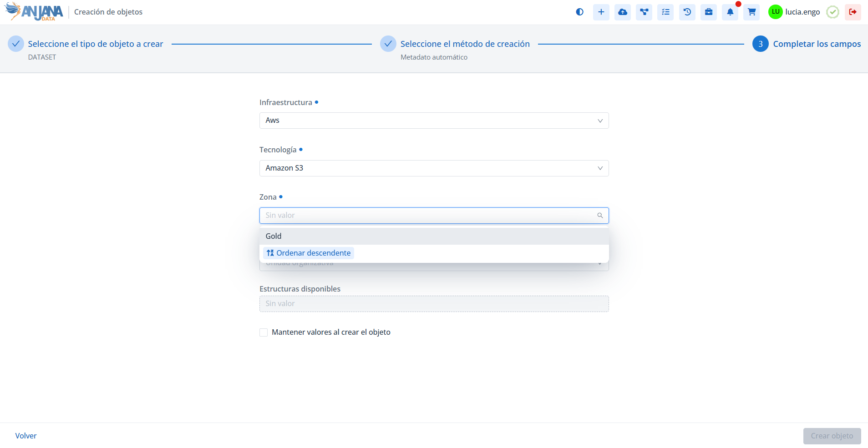This screenshot has width=868, height=448.
Task: Open the shopping cart
Action: tap(751, 12)
